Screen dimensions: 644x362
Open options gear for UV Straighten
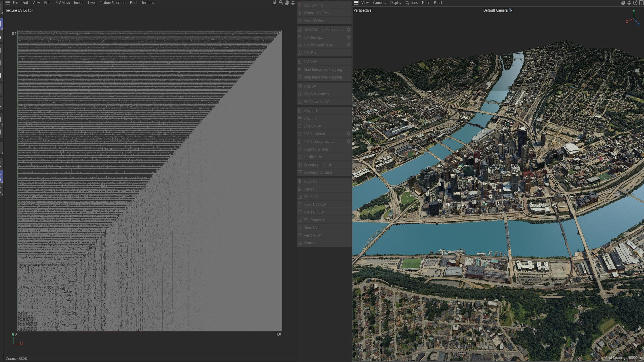349,134
